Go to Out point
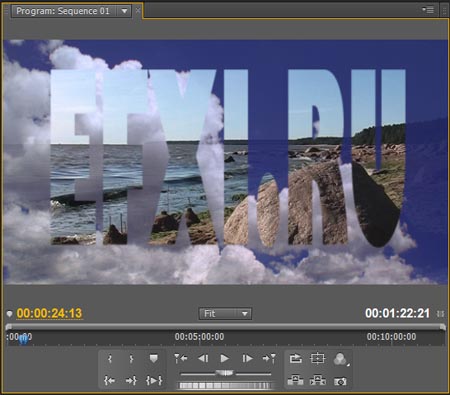The width and height of the screenshot is (450, 395). 131,380
